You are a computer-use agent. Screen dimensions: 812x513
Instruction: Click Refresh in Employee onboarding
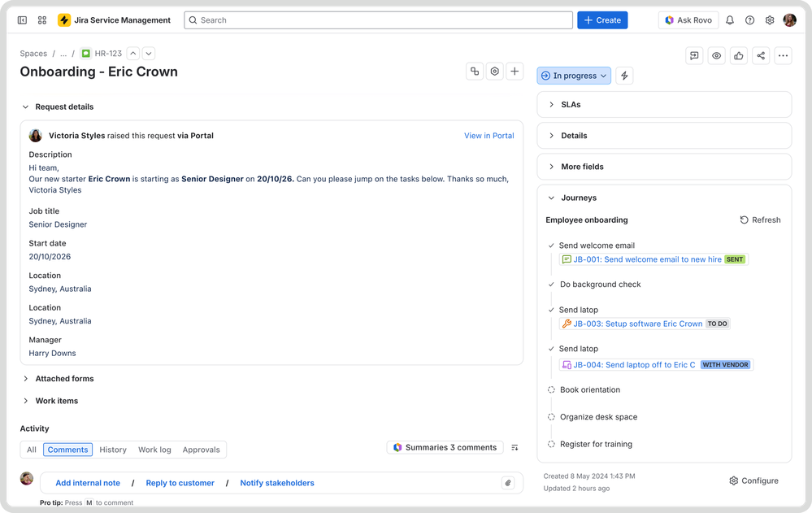(760, 220)
